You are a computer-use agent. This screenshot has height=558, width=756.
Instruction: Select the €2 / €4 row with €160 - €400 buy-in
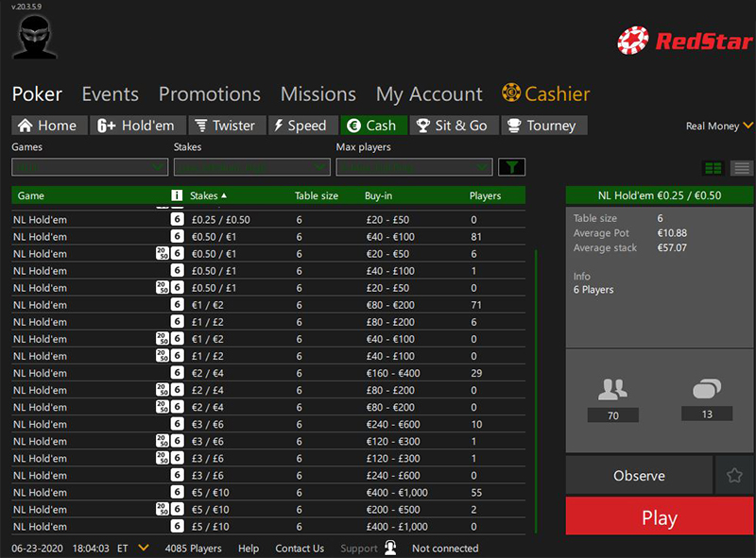pyautogui.click(x=268, y=373)
